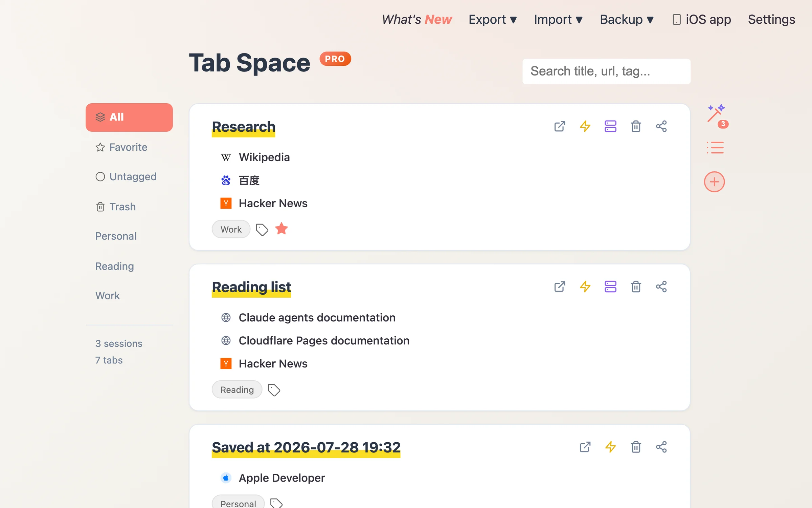The image size is (812, 508).
Task: Open the Trash in sidebar
Action: tap(116, 207)
